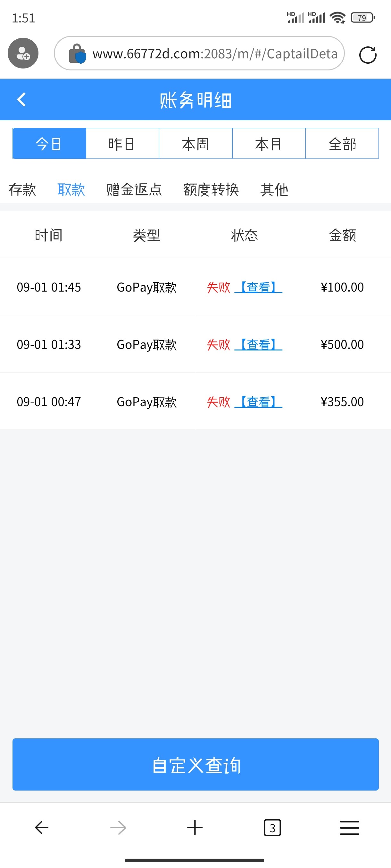Show 全部 date range records
Screen dimensions: 391x868
pyautogui.click(x=342, y=143)
